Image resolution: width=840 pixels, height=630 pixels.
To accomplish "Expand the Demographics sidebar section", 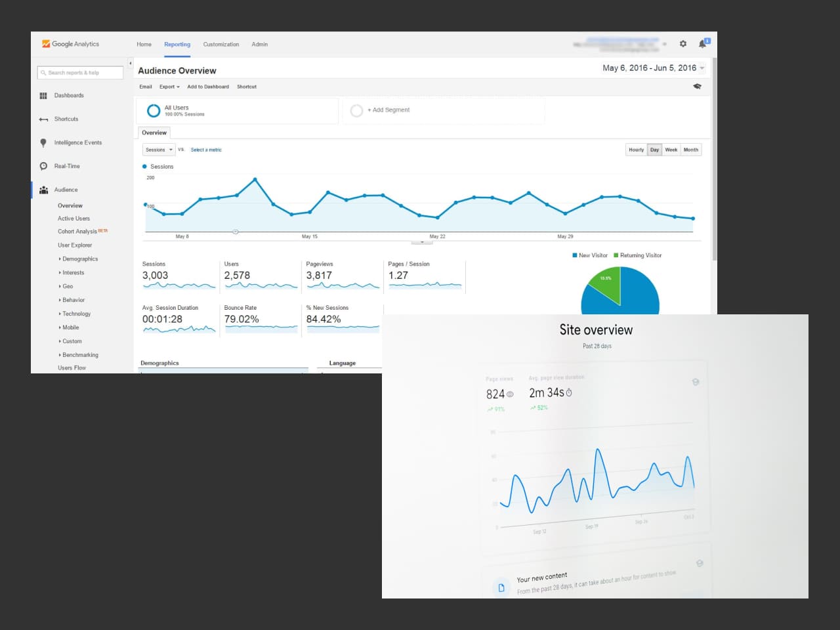I will tap(79, 259).
